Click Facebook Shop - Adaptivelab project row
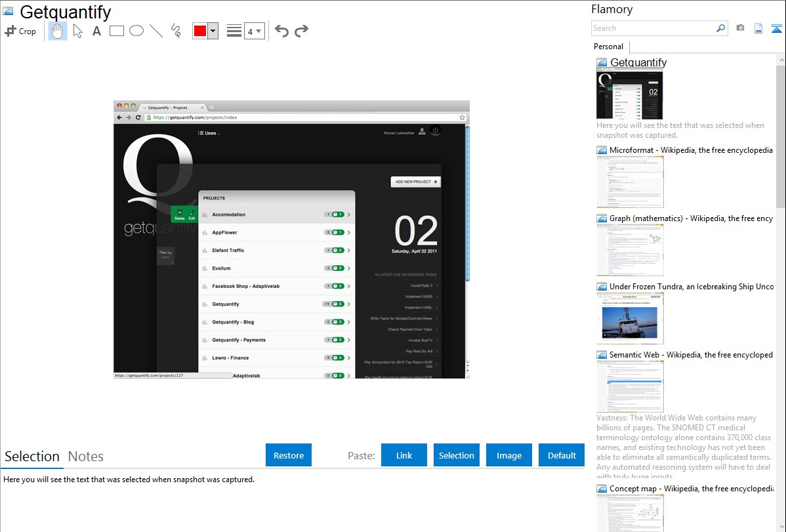 [x=277, y=286]
